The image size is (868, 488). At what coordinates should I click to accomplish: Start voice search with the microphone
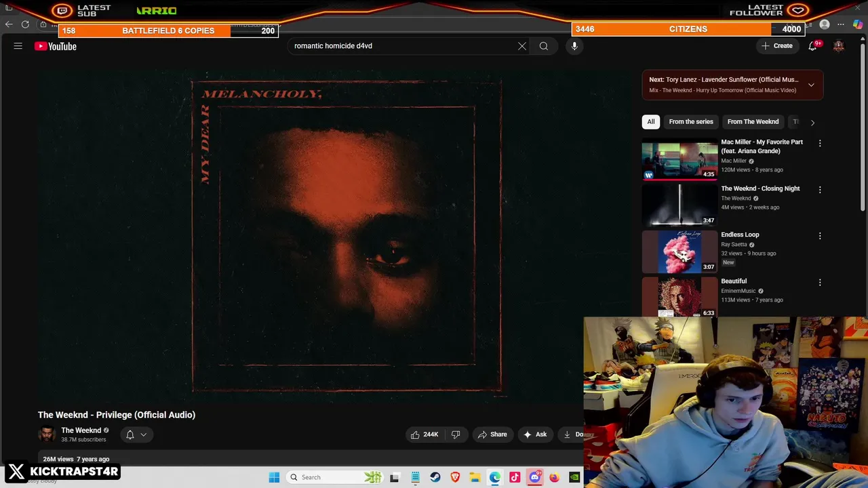pyautogui.click(x=574, y=46)
